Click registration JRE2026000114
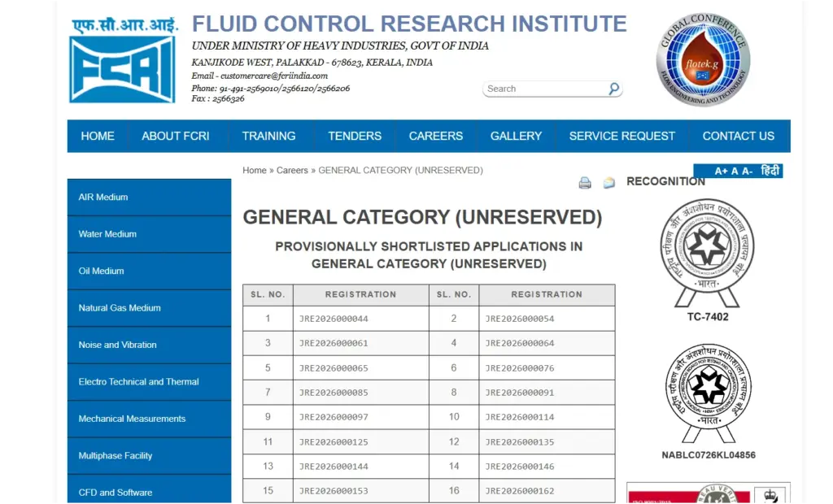This screenshot has width=833, height=504. click(520, 417)
